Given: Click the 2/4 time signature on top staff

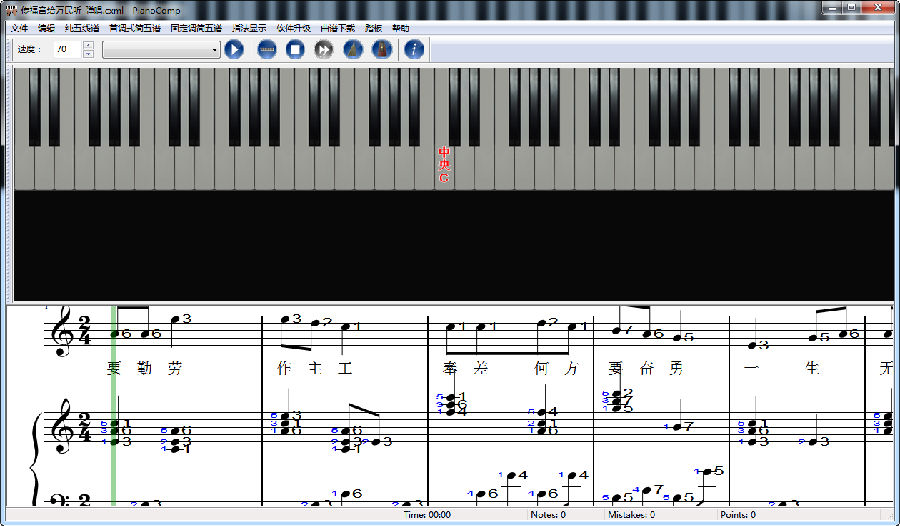Looking at the screenshot, I should click(84, 331).
